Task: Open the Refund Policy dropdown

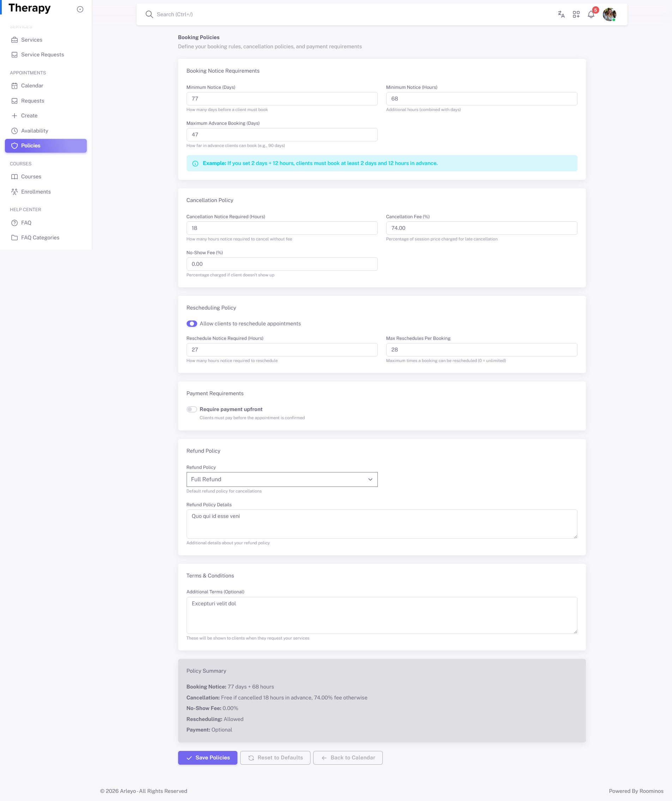Action: (281, 479)
